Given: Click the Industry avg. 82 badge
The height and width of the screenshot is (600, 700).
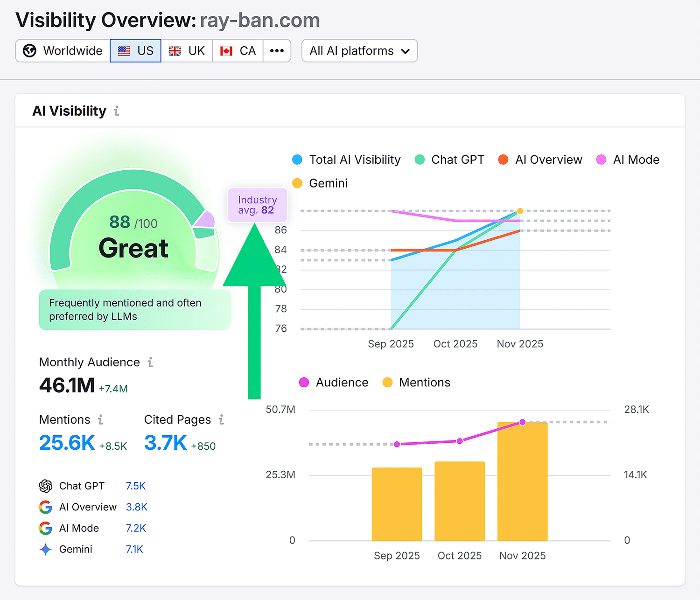Looking at the screenshot, I should tap(257, 205).
